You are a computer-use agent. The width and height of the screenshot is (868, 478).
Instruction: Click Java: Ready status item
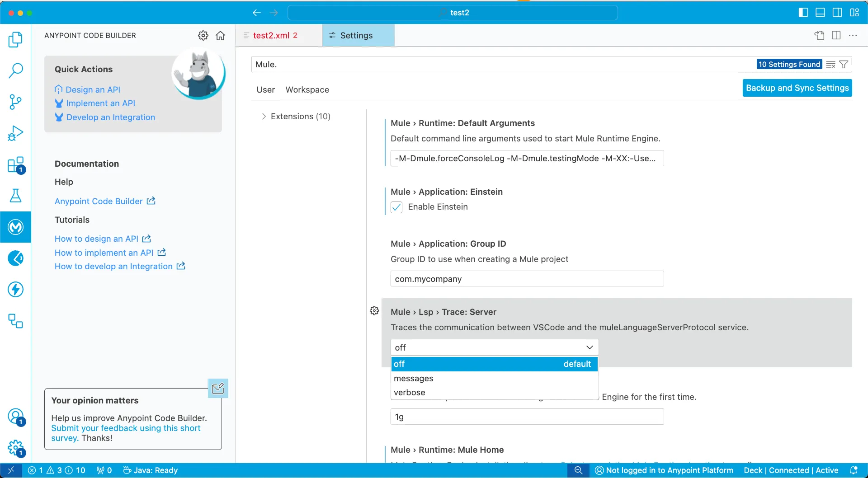(x=151, y=470)
